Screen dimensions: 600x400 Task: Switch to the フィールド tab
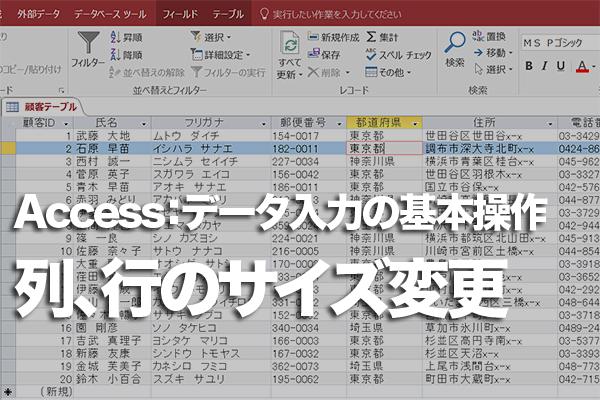(180, 14)
